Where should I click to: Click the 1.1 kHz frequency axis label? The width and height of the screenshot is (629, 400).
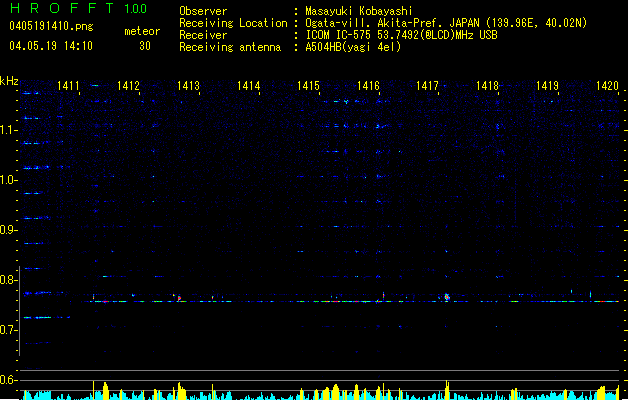pos(8,130)
